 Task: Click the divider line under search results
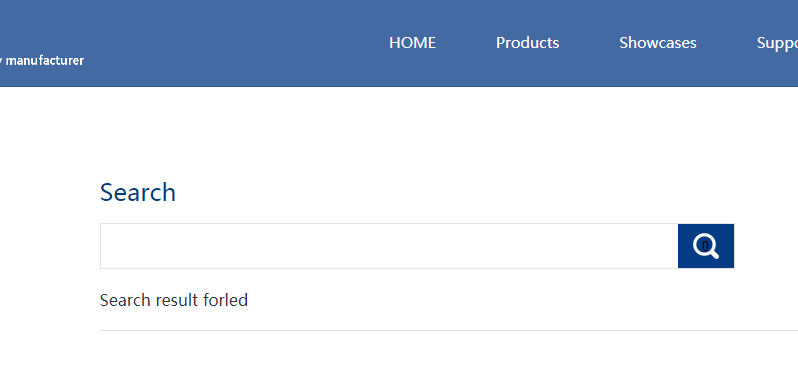pyautogui.click(x=449, y=331)
